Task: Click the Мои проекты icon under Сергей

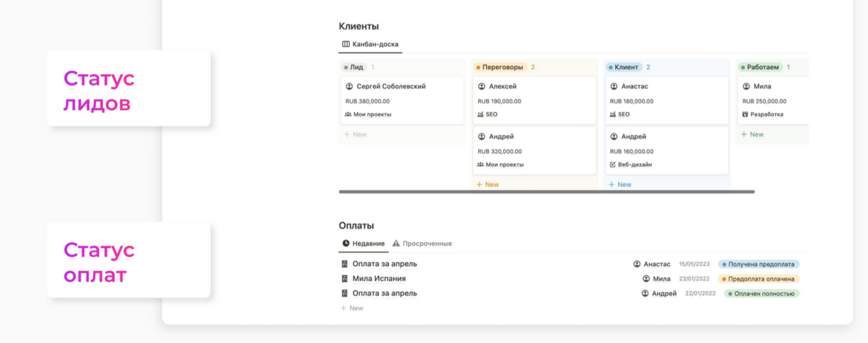Action: point(348,115)
